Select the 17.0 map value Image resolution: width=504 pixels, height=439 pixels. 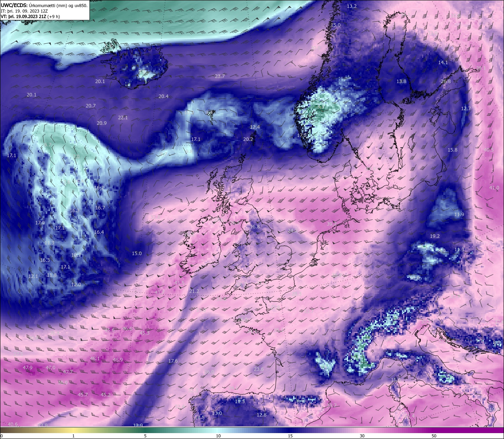click(40, 223)
